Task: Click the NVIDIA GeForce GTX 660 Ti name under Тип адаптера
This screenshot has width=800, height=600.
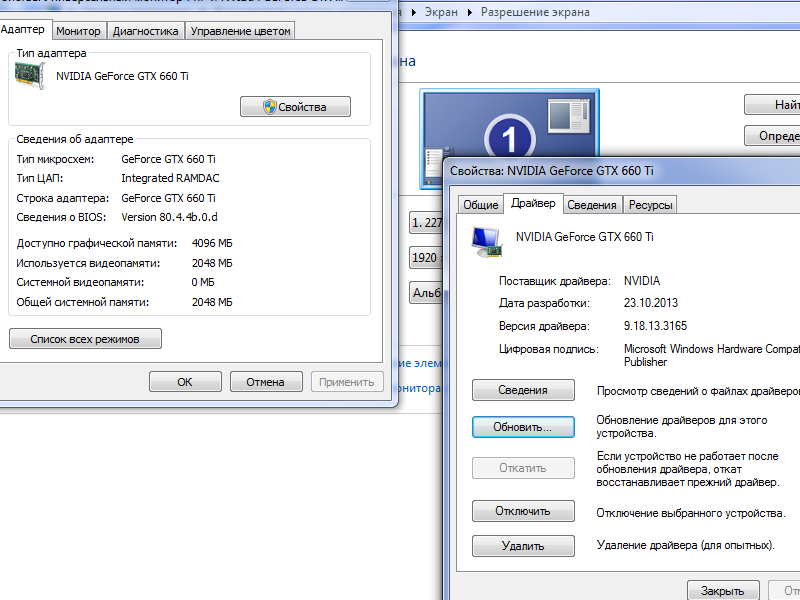Action: click(122, 76)
